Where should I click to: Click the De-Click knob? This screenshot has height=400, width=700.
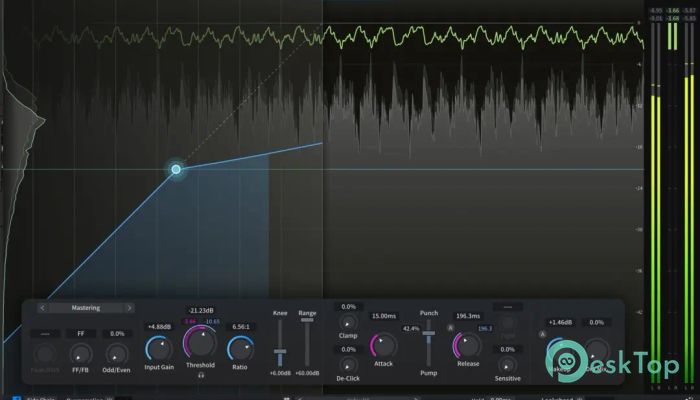pos(348,364)
